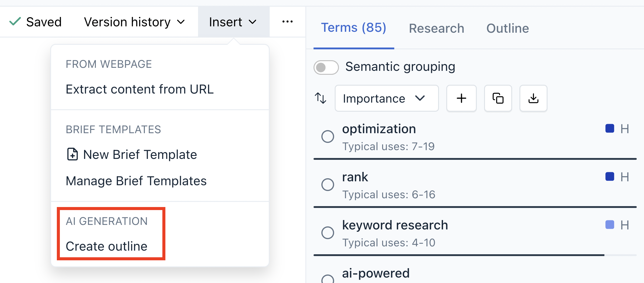Export terms via the download icon

(x=533, y=98)
